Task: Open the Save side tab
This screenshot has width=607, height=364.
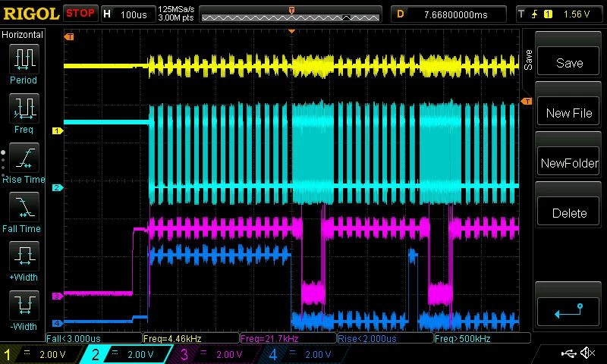Action: click(528, 59)
